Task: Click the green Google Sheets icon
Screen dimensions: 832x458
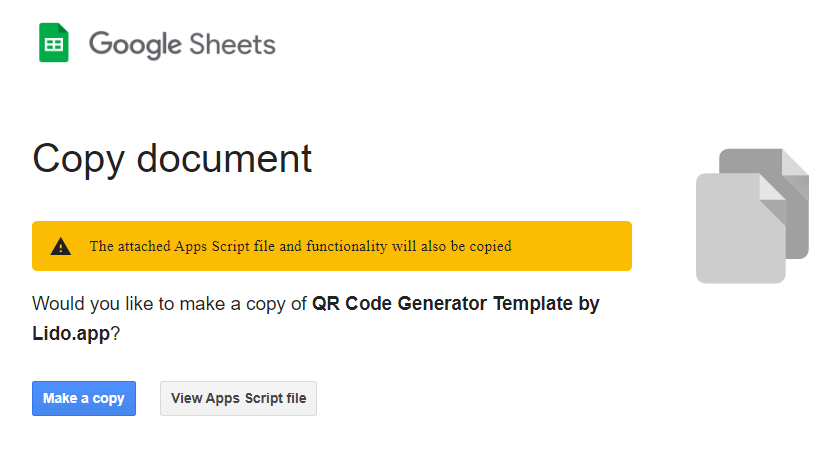Action: pos(54,42)
